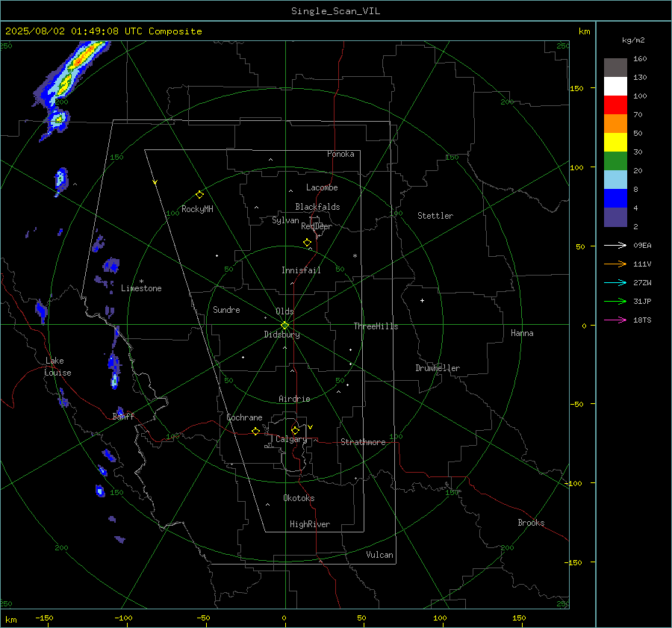Click the white plus marker east of ThreeHills
This screenshot has height=628, width=672.
[x=422, y=300]
